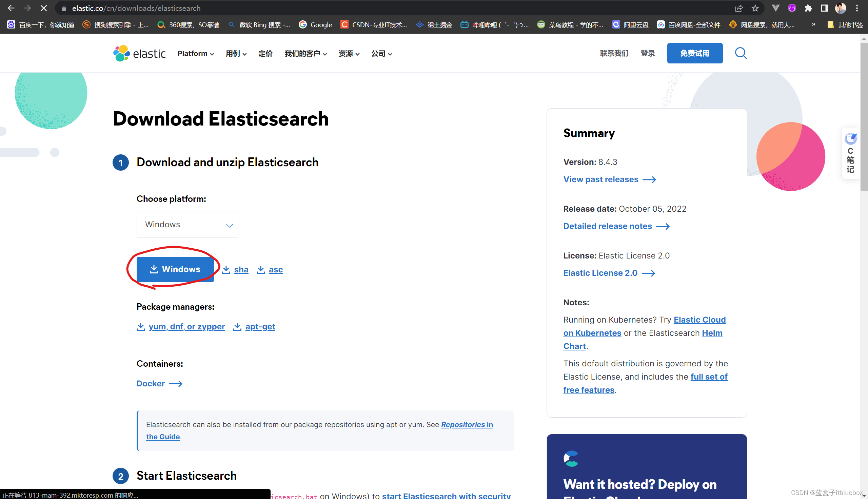Click the 公司 menu item
This screenshot has height=499, width=868.
click(x=380, y=53)
